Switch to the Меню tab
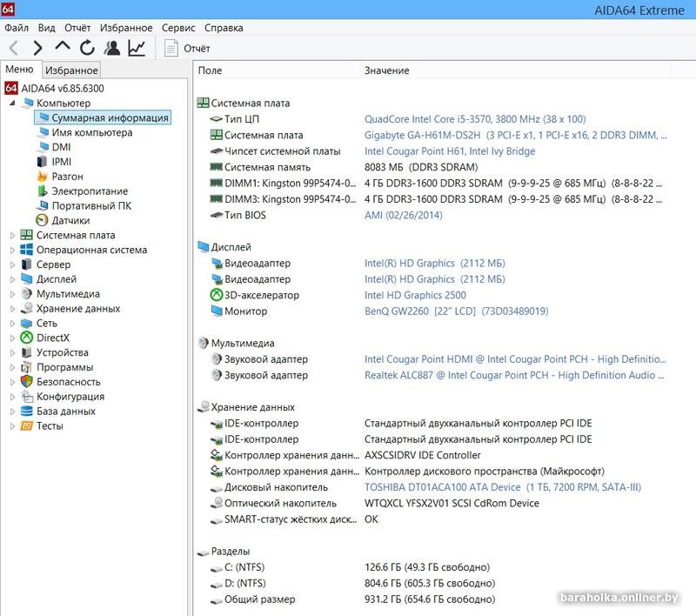 (x=19, y=70)
